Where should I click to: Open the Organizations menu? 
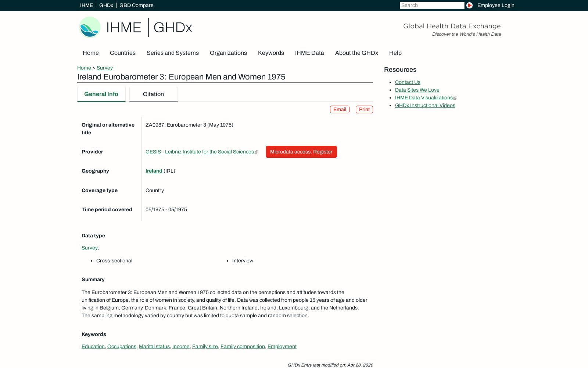pos(228,53)
